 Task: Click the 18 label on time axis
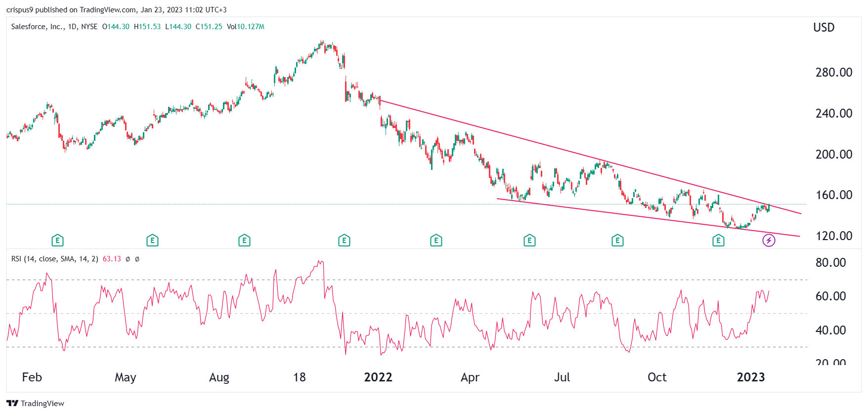tap(300, 377)
